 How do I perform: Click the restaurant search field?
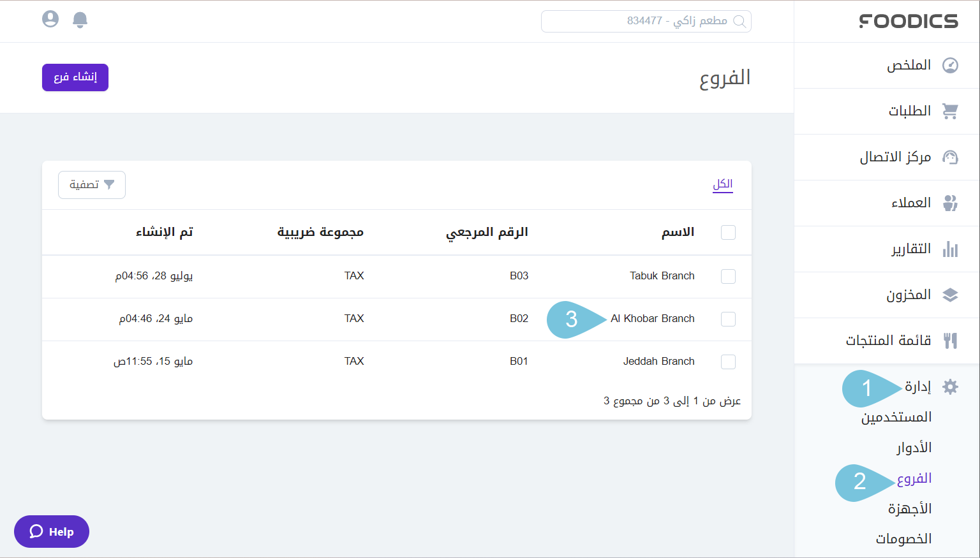pos(646,21)
